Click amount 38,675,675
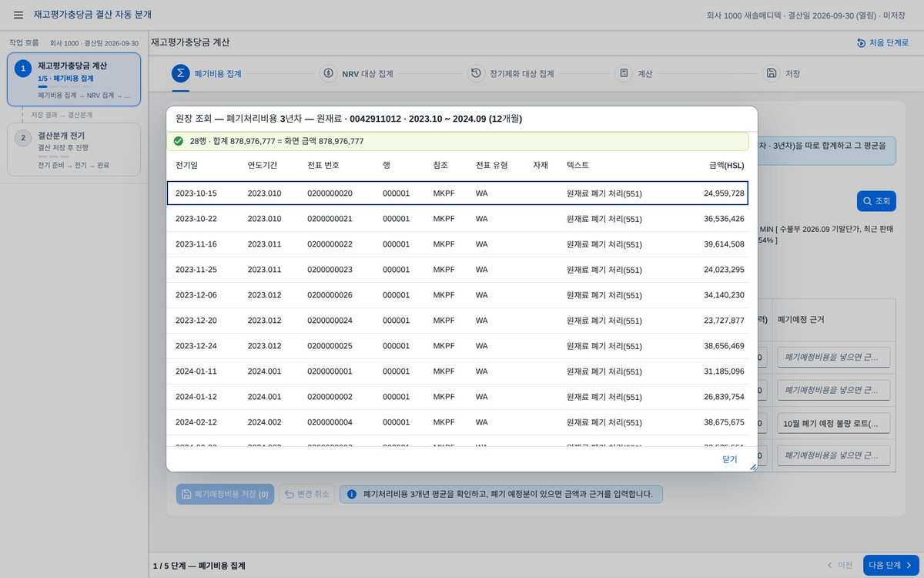 [x=724, y=422]
